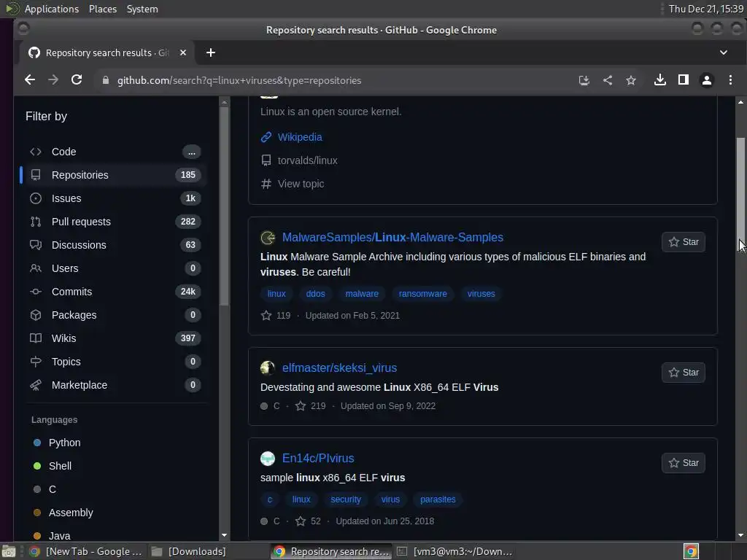Click the address bar URL field
This screenshot has width=747, height=560.
(333, 80)
